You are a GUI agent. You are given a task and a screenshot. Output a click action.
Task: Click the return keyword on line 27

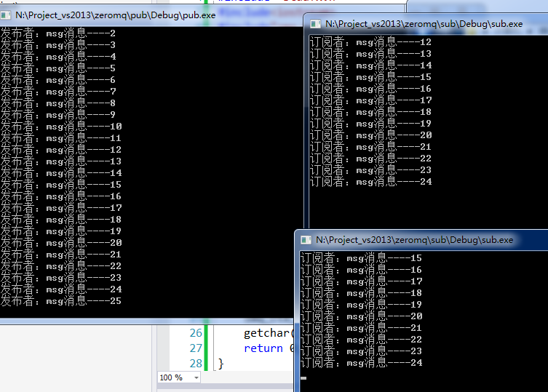pyautogui.click(x=263, y=348)
